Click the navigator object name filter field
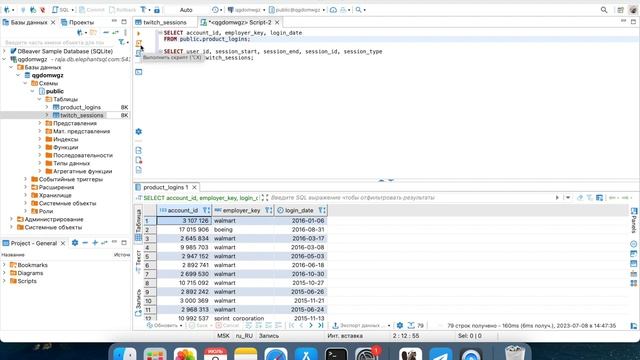This screenshot has height=360, width=640. point(59,42)
